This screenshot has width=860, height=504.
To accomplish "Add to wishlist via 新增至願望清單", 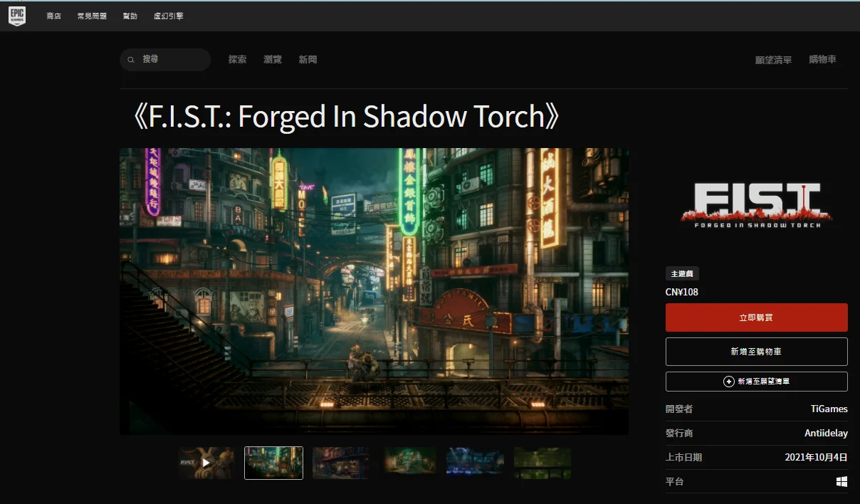I will click(756, 382).
